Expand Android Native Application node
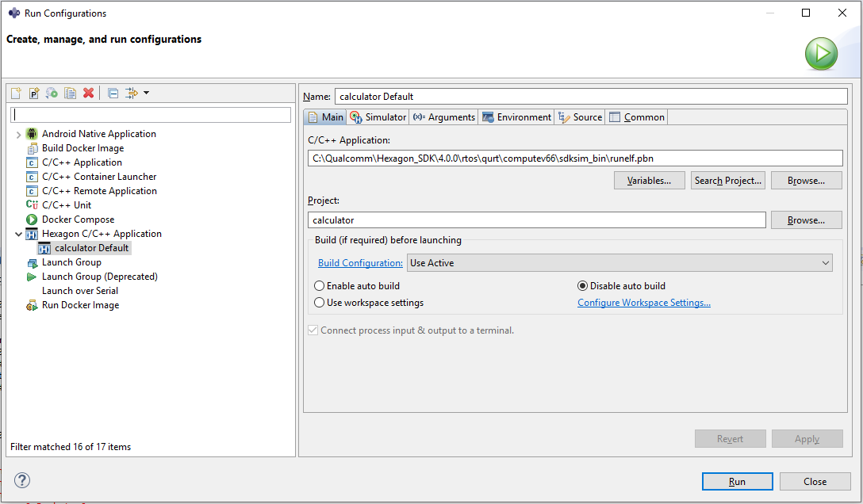 click(x=18, y=134)
